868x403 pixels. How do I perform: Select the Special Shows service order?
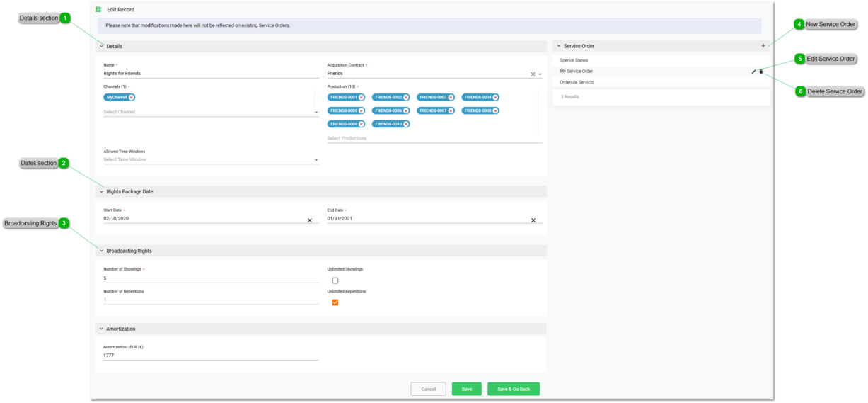(x=574, y=60)
